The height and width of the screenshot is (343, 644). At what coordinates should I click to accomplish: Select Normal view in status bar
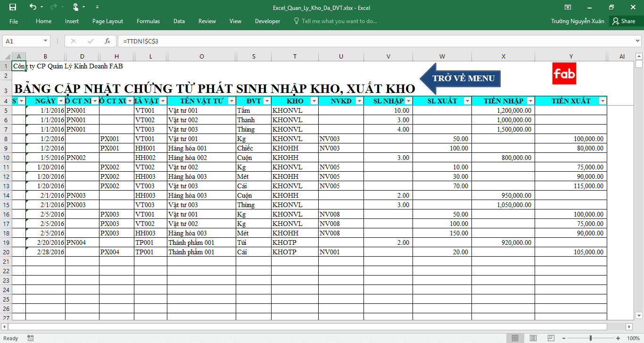point(515,338)
